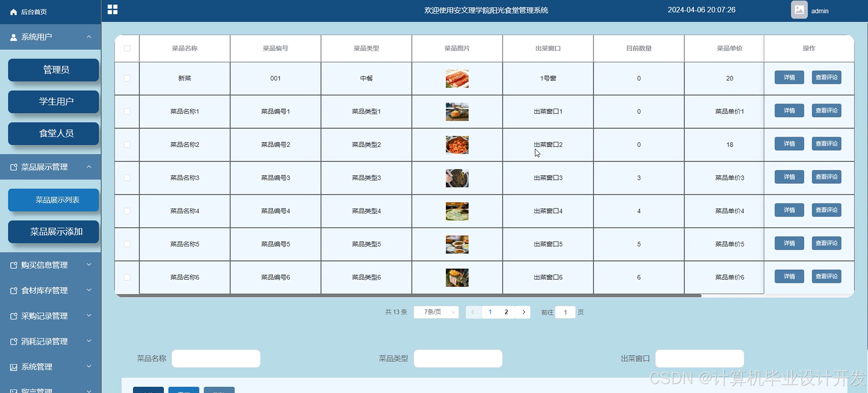Click the icon beside 食材库存管理
868x393 pixels.
tap(14, 290)
